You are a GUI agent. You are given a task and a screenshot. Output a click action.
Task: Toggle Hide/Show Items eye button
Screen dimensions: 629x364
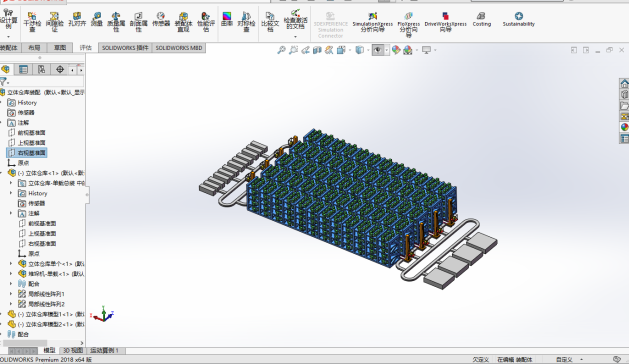[377, 50]
